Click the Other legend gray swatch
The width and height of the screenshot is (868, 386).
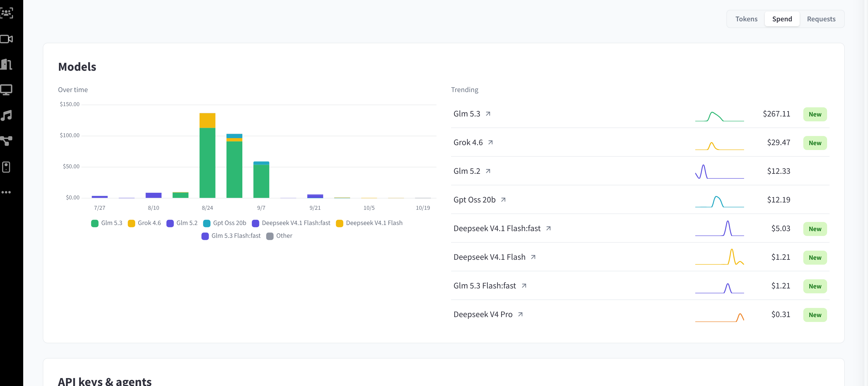[269, 236]
